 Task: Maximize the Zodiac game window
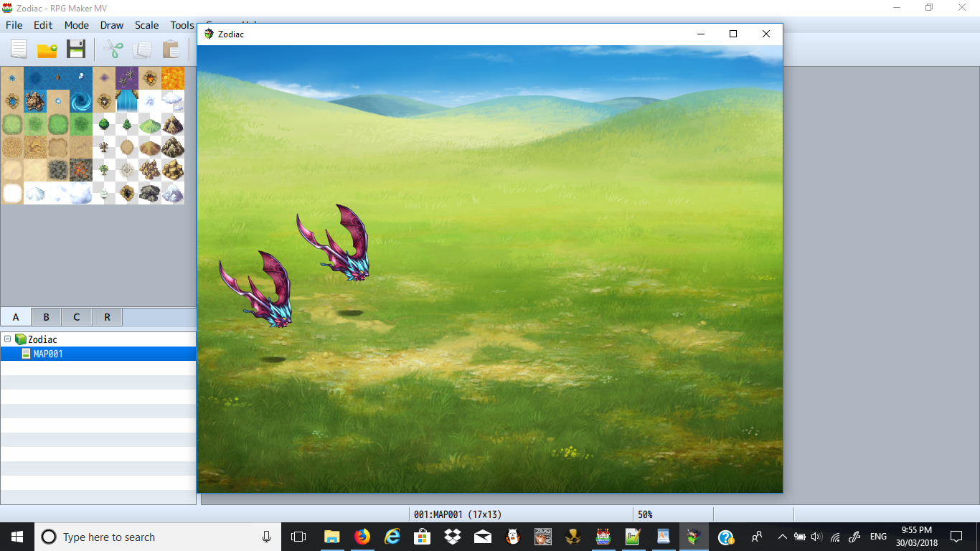[x=733, y=34]
